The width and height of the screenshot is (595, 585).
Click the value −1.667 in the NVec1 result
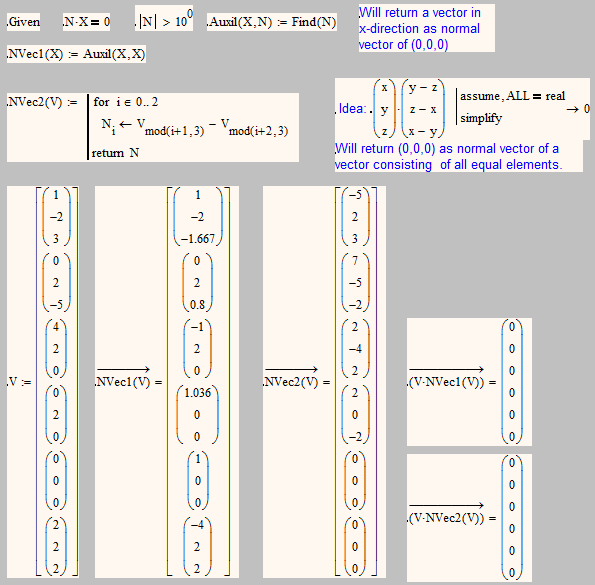198,239
